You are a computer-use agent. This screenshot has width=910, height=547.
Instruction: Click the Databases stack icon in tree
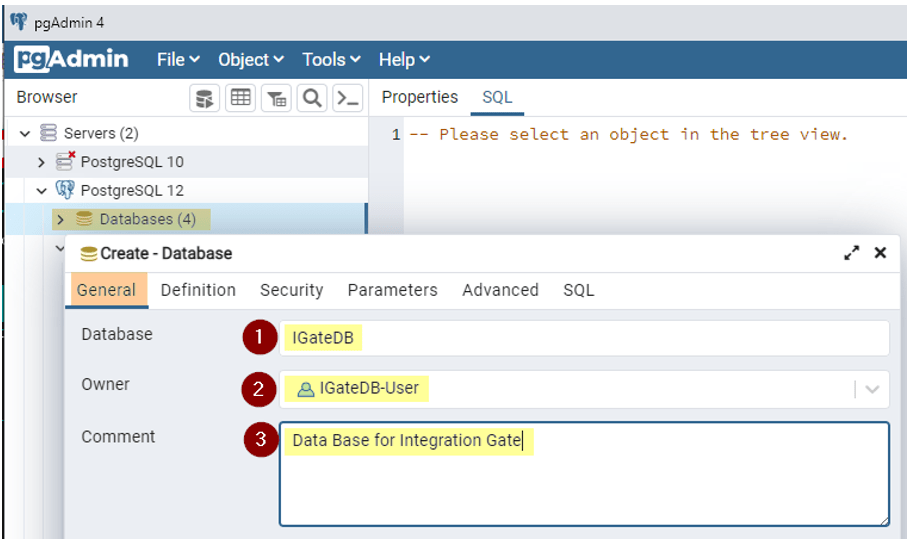pyautogui.click(x=84, y=219)
